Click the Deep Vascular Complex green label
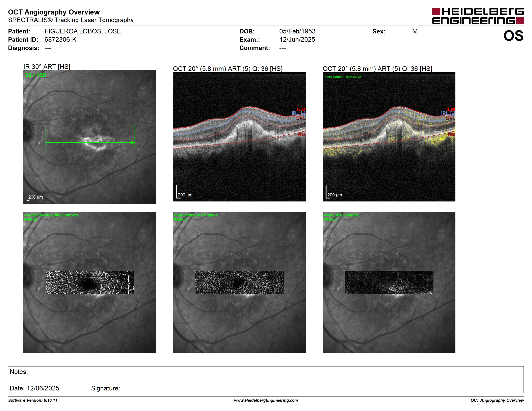 tap(196, 215)
